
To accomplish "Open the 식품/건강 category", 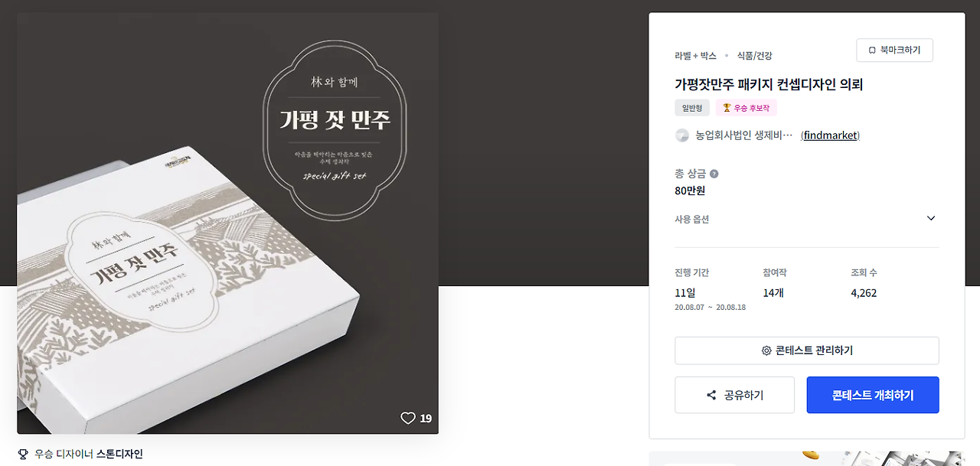I will click(755, 56).
